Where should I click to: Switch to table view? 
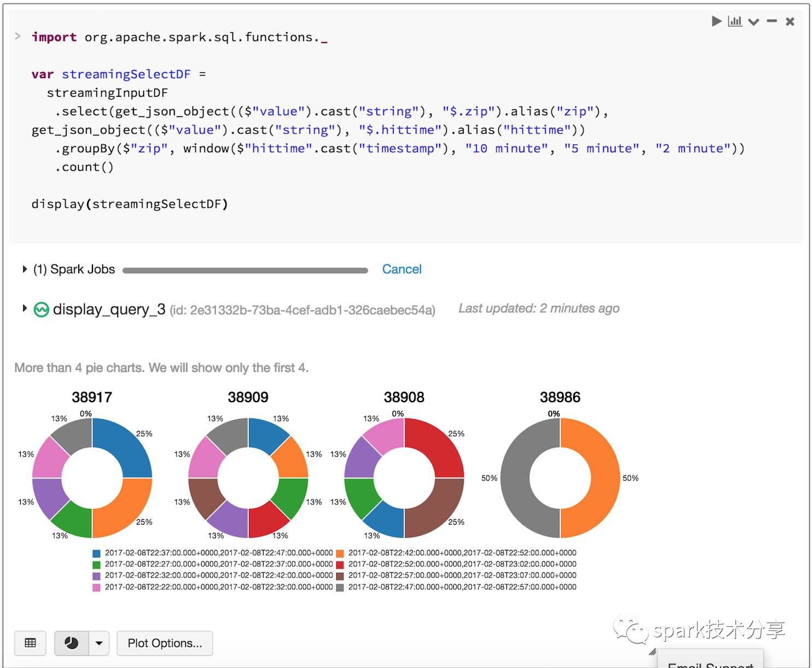[x=31, y=643]
